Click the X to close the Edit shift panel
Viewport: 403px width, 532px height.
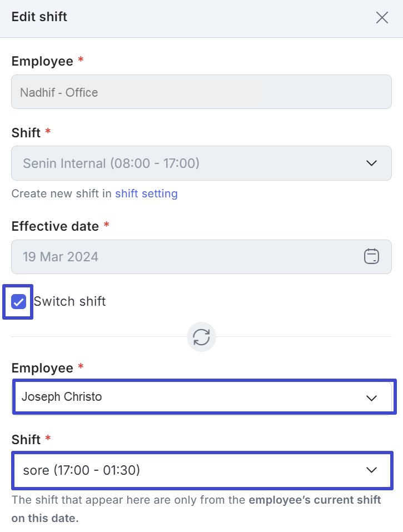pos(382,17)
